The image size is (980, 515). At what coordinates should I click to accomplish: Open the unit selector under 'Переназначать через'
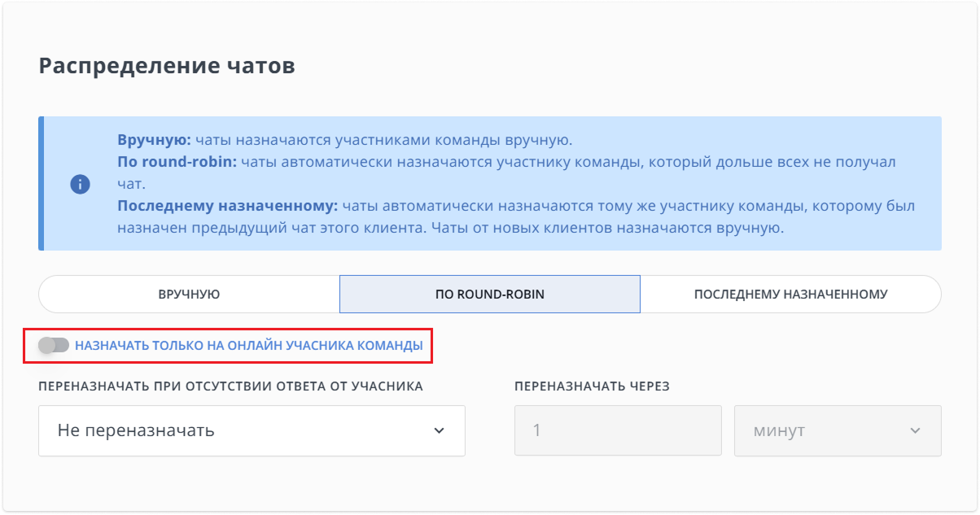[838, 430]
